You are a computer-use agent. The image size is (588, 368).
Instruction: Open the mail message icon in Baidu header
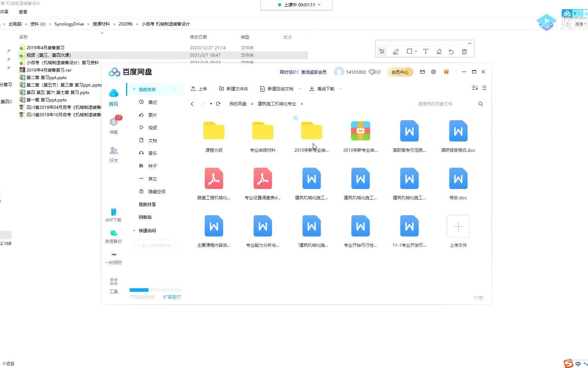pyautogui.click(x=422, y=72)
